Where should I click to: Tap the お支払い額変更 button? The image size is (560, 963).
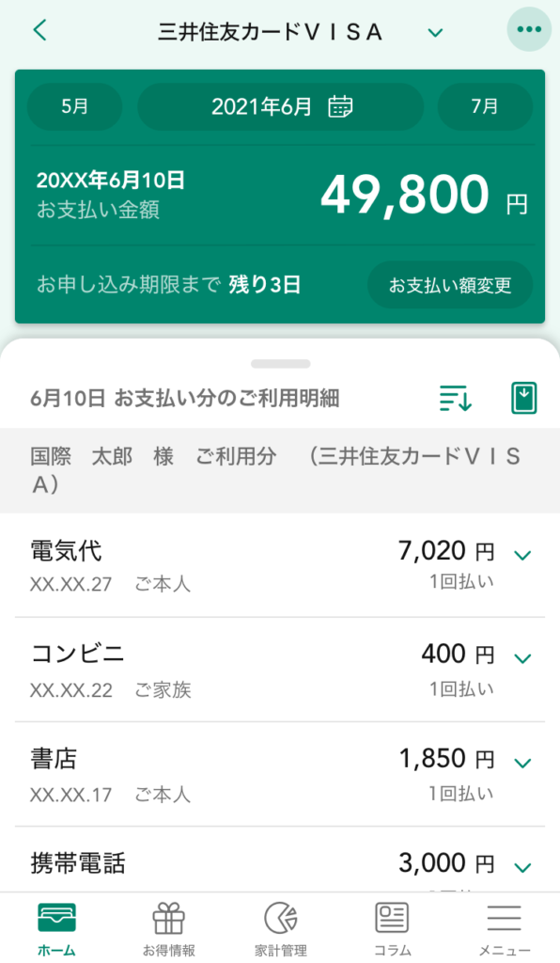449,285
